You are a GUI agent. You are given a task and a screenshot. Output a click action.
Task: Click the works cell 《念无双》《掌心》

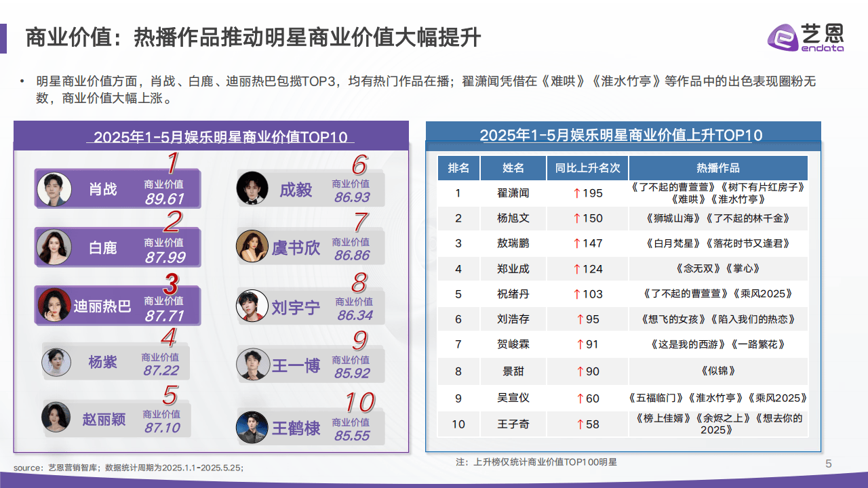[718, 268]
